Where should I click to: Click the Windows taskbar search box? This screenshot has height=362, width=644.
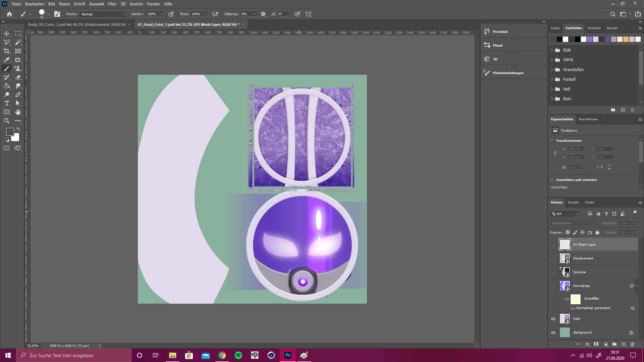click(74, 355)
